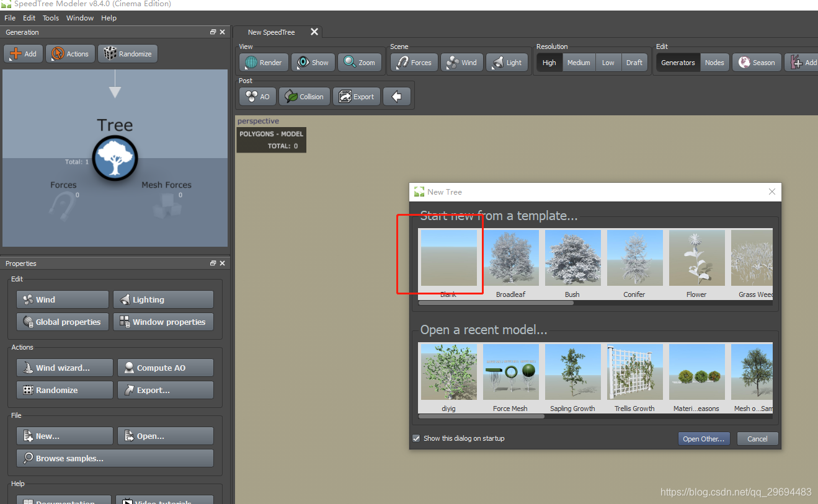Set resolution to Draft
Screen dimensions: 818x504
(x=634, y=63)
